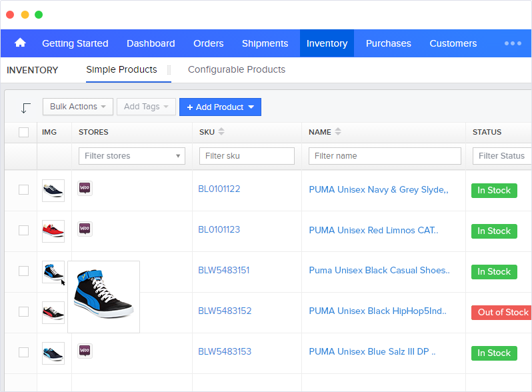Open the Purchases menu
Image resolution: width=532 pixels, height=392 pixels.
(389, 43)
